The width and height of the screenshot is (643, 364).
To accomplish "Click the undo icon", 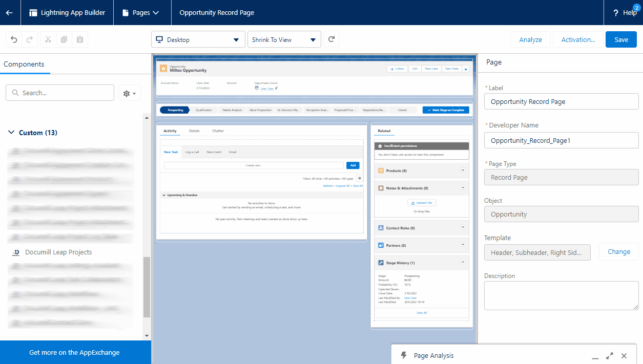I will (14, 40).
